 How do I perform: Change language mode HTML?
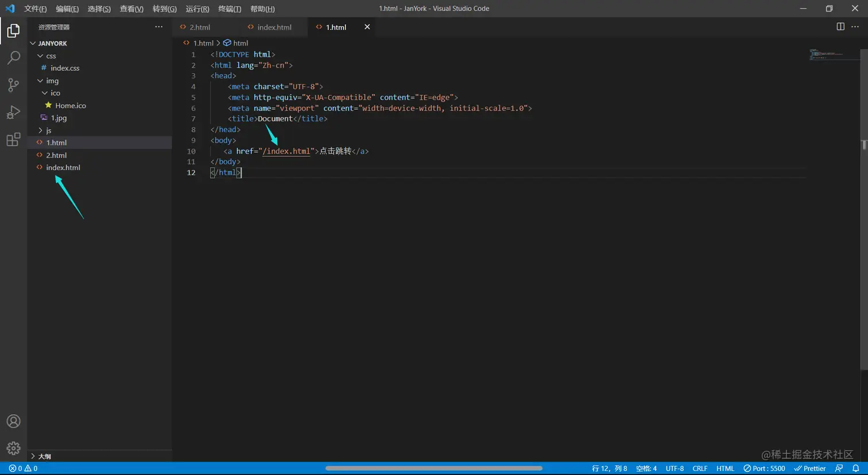(725, 469)
